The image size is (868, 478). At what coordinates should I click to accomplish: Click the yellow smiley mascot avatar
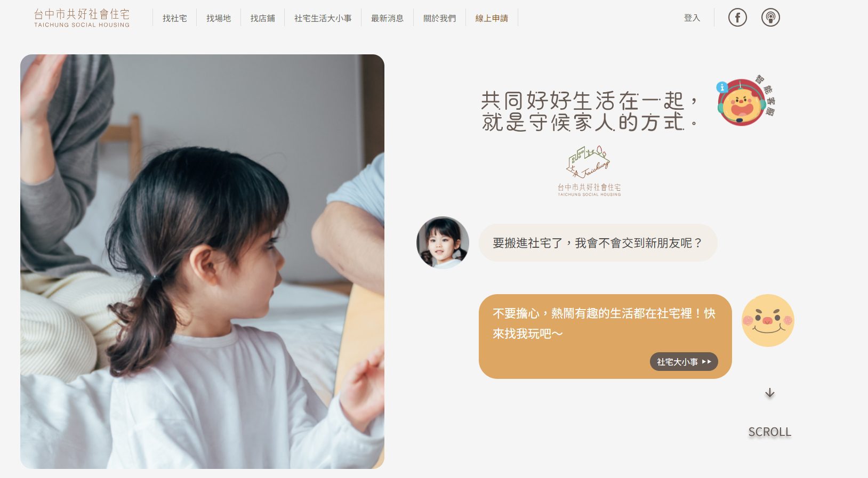click(768, 320)
